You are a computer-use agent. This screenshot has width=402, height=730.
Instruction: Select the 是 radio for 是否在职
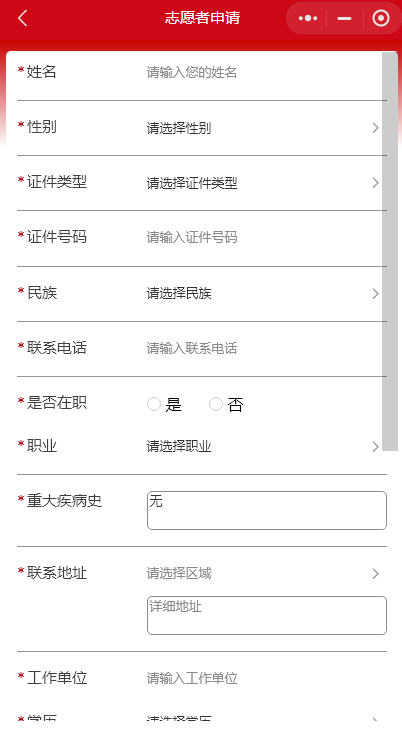[x=154, y=404]
